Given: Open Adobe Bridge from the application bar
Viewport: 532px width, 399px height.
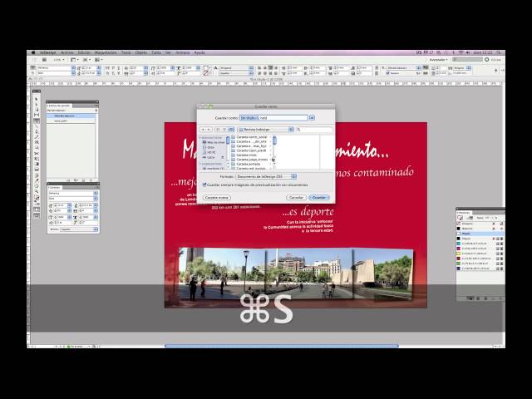Looking at the screenshot, I should click(x=44, y=60).
